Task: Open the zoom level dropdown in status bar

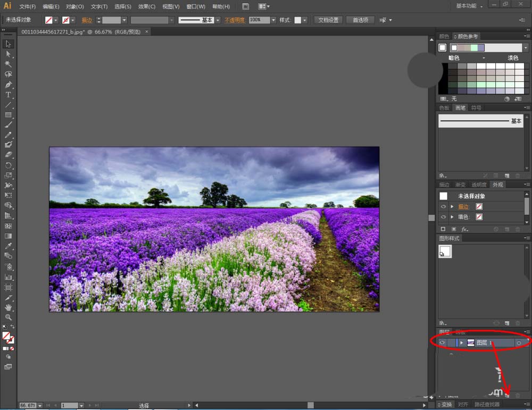Action: (40, 406)
